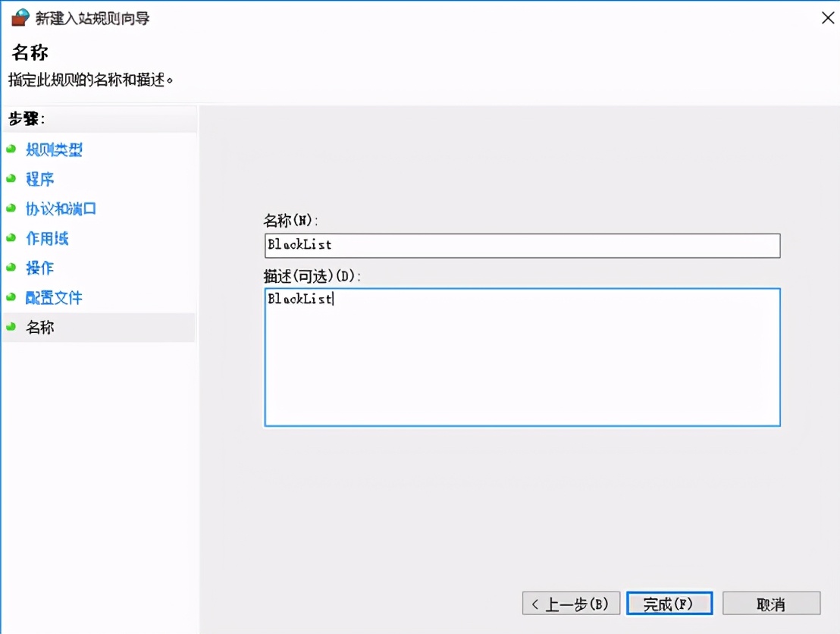Screen dimensions: 840x634
Task: Click the green arrow icon beside 规则类型
Action: [x=11, y=149]
